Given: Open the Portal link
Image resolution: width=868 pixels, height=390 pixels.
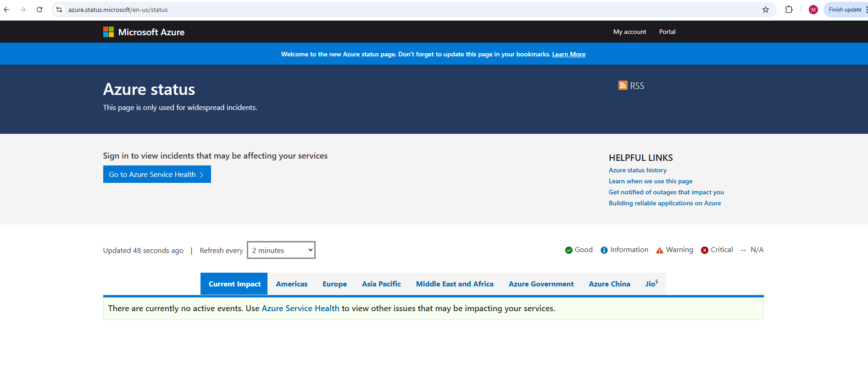Looking at the screenshot, I should click(667, 32).
